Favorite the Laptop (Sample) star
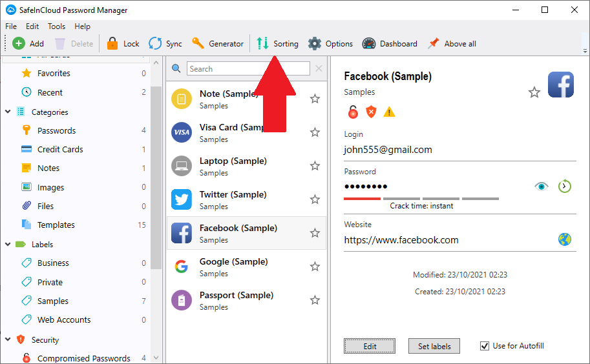 coord(315,166)
